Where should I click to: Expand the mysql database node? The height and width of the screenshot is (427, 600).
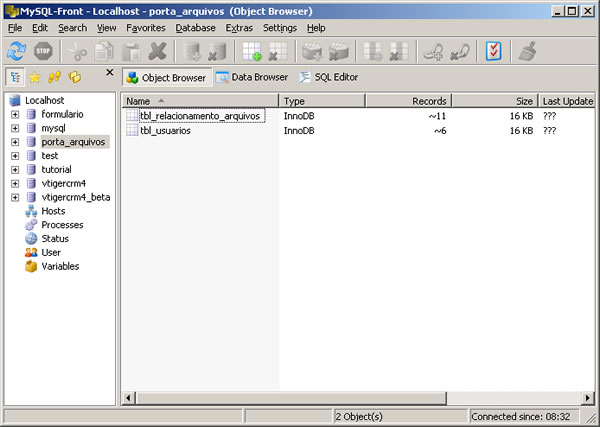tap(15, 128)
